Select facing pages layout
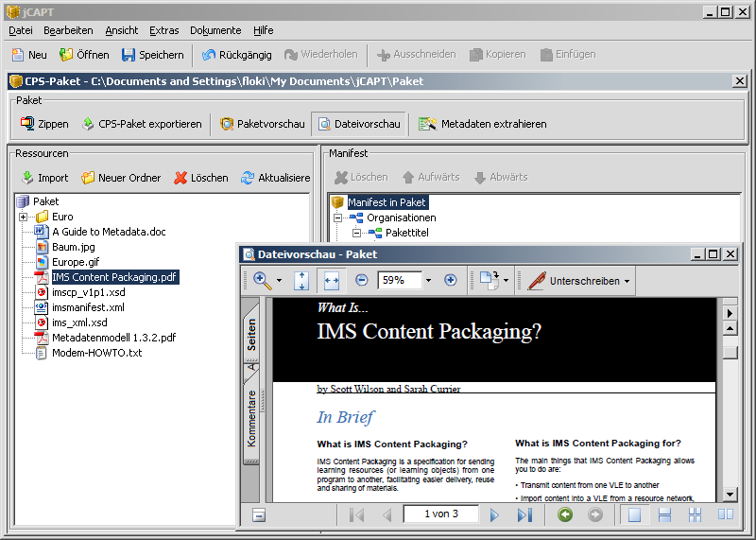The image size is (756, 540). pos(726,514)
